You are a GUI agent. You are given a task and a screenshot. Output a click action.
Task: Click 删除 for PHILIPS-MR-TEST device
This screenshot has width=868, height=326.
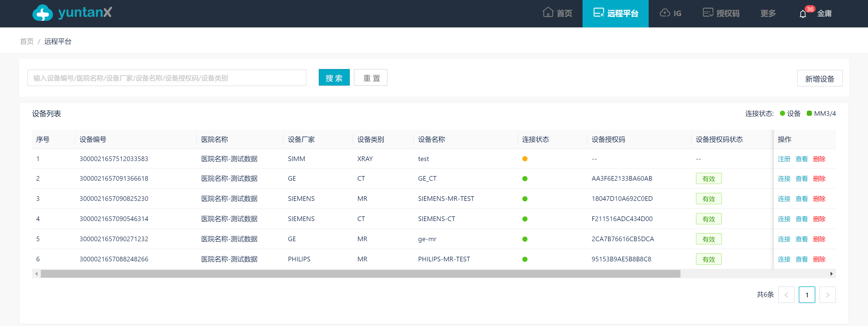[819, 259]
